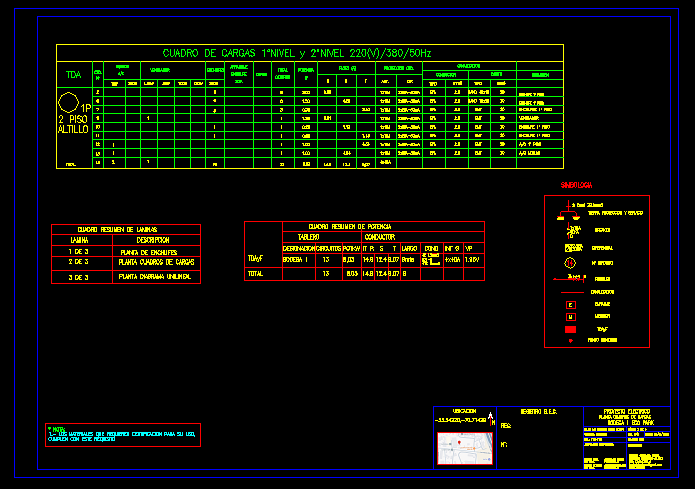695x489 pixels.
Task: Click the 'TOMA' label beside red rectangle
Action: 602,329
